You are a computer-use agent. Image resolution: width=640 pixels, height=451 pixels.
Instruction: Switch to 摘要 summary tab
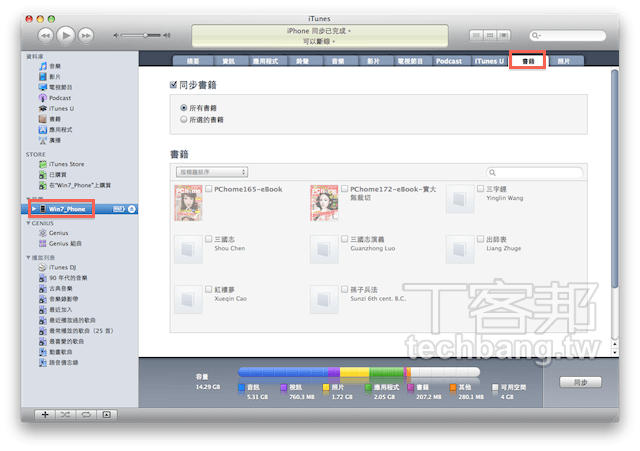point(193,61)
